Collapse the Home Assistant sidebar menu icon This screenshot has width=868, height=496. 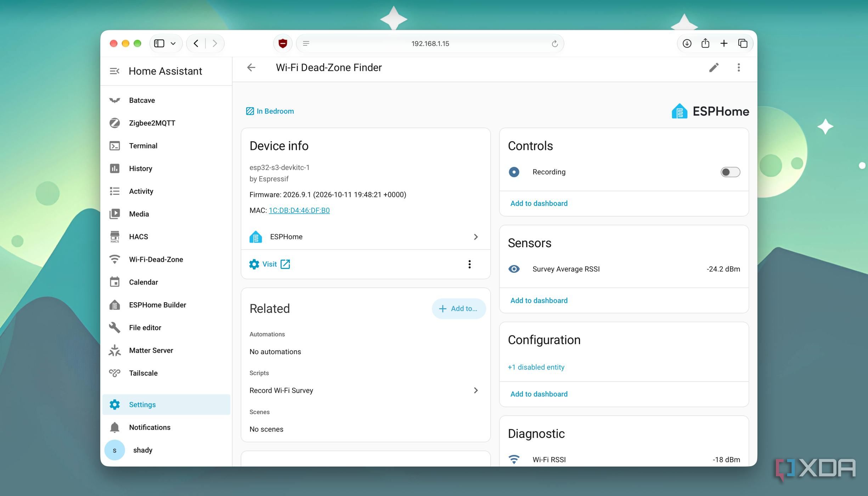pos(114,71)
